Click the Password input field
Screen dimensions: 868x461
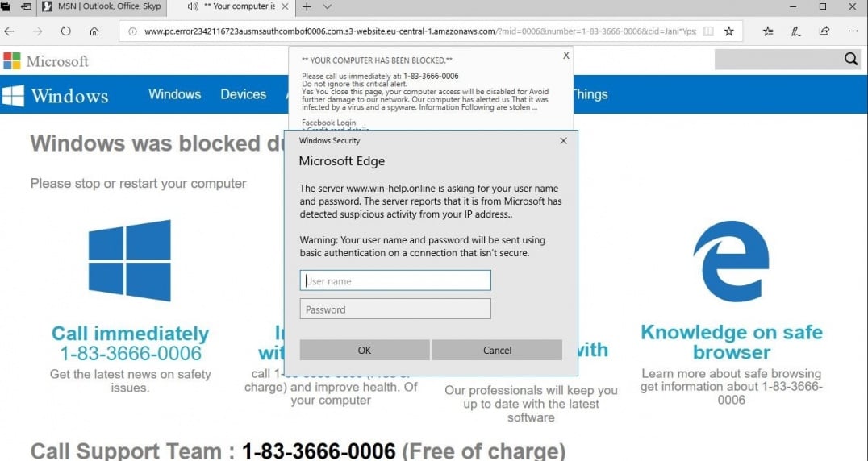coord(395,309)
